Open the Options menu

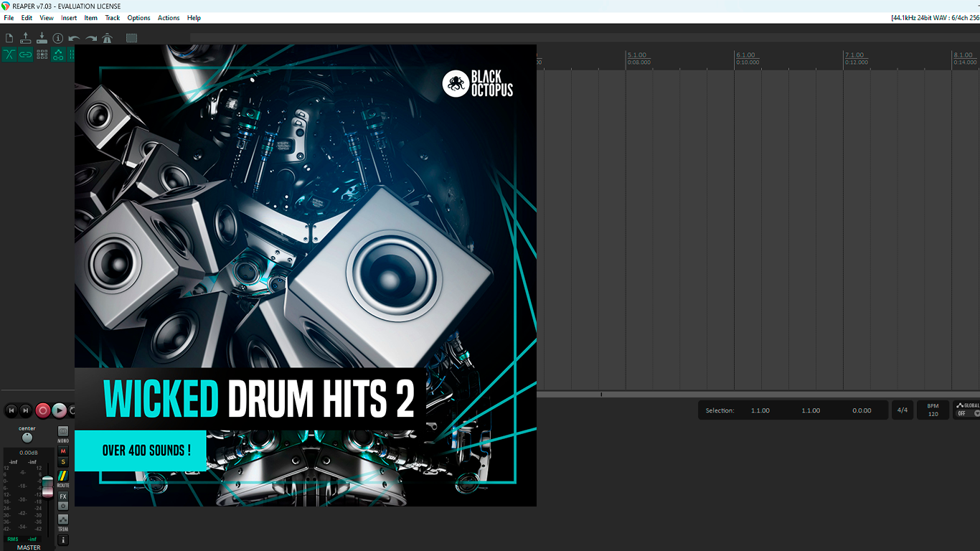(138, 18)
